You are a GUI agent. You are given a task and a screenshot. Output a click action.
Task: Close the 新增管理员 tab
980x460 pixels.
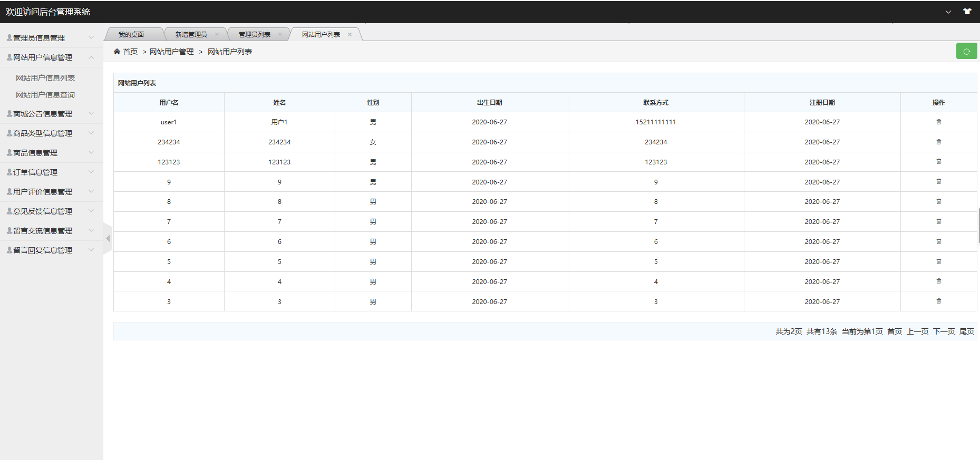coord(217,35)
